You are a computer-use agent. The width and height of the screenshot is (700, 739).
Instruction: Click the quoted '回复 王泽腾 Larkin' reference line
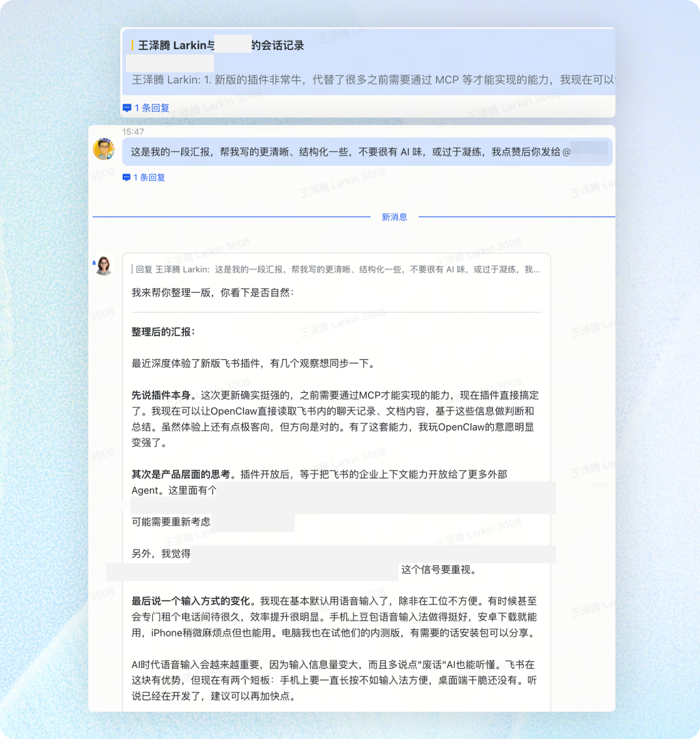pyautogui.click(x=335, y=269)
